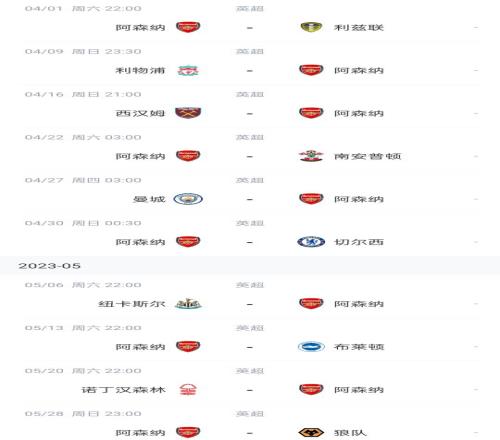Screen dimensions: 500x440
Task: Select the 西汉姆 team name
Action: (140, 113)
